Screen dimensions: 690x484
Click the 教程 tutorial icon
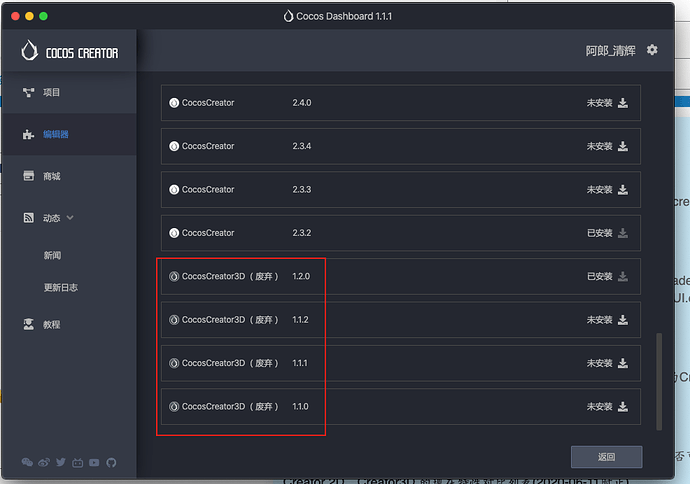coord(29,324)
